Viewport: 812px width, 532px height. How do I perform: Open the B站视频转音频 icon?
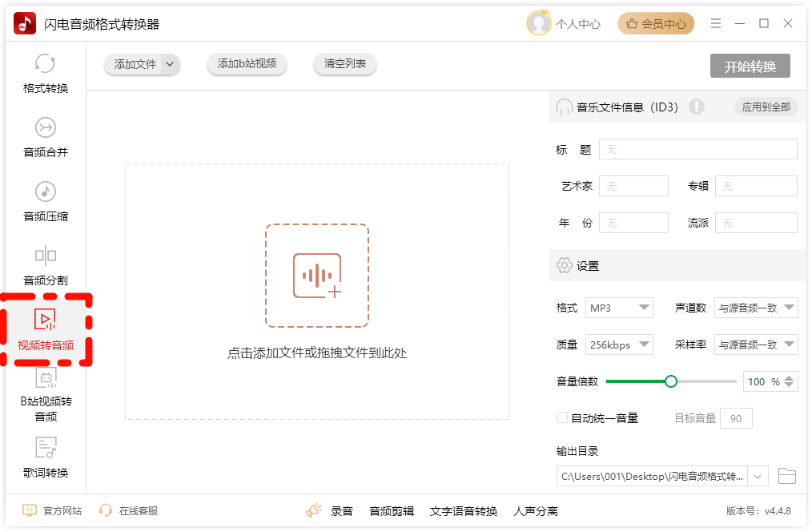click(46, 377)
